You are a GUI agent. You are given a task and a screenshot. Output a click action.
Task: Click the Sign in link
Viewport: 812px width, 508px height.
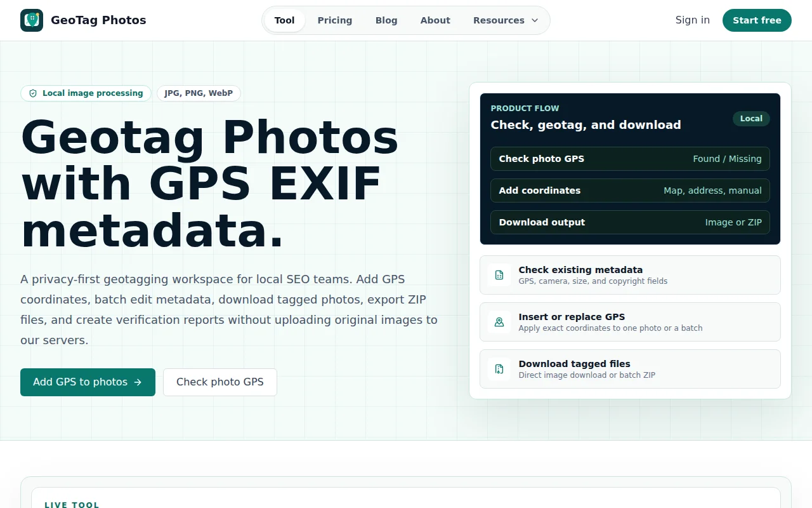(x=693, y=20)
